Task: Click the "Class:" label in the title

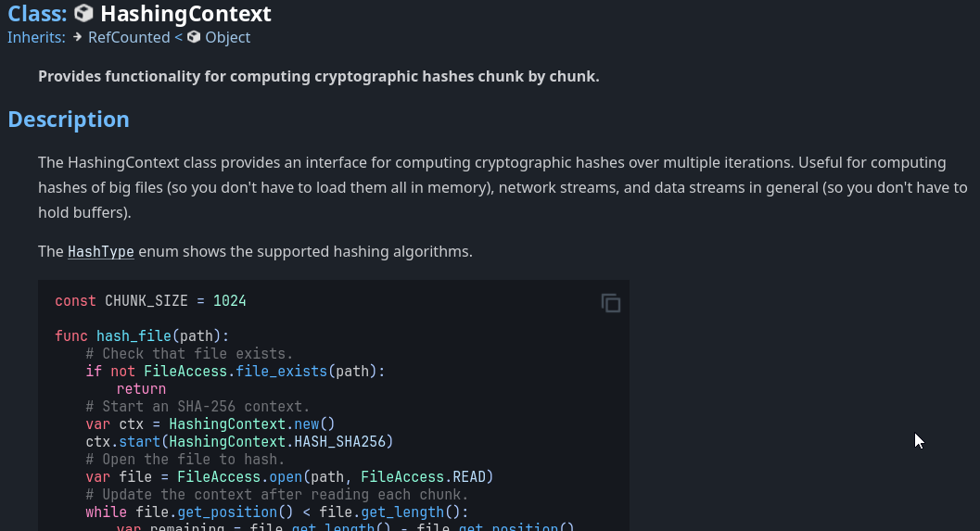Action: coord(37,14)
